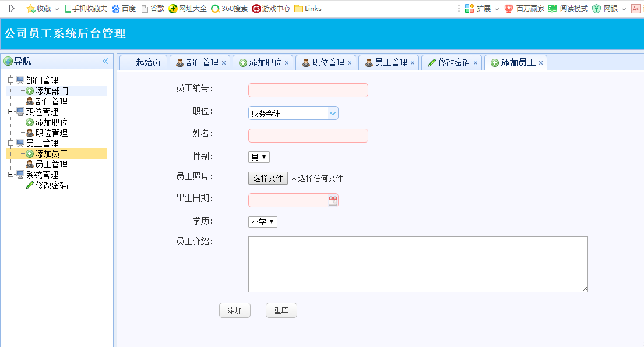Click the 添加 submit button

(235, 310)
